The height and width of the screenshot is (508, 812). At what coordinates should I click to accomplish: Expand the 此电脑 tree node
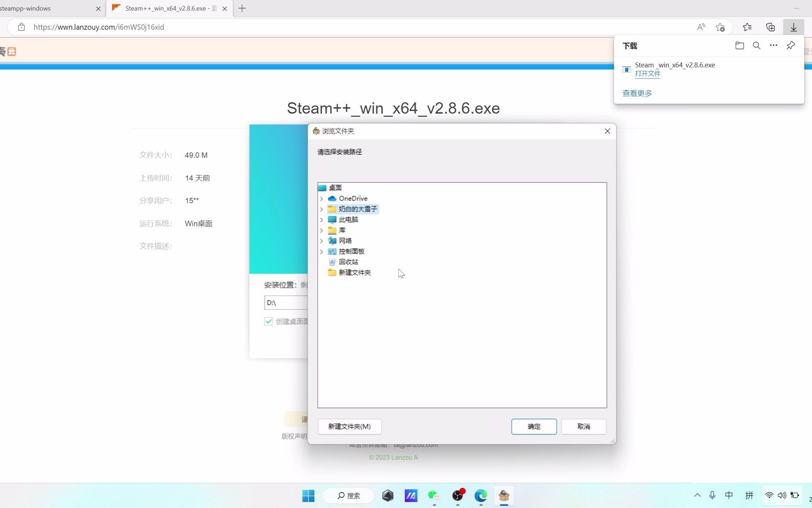(x=321, y=220)
